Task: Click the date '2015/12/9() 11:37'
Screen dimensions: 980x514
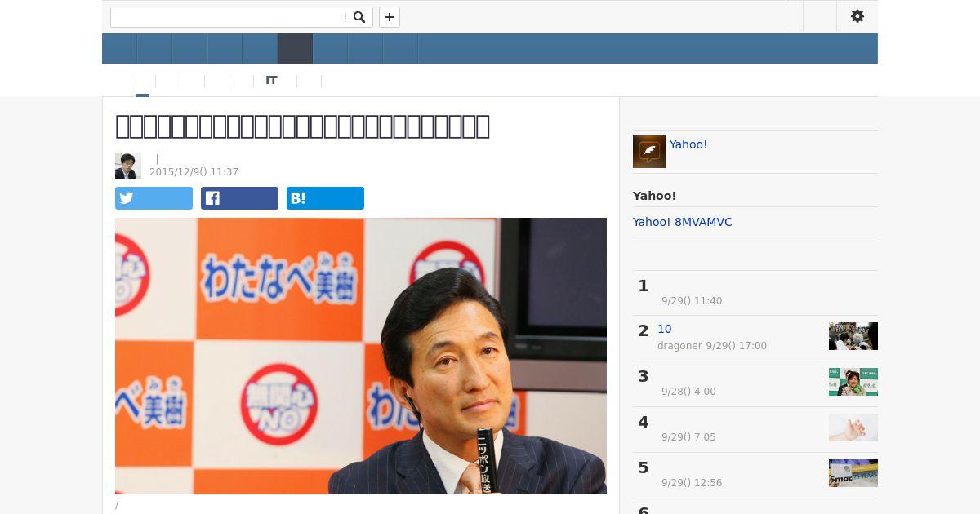Action: (x=194, y=172)
